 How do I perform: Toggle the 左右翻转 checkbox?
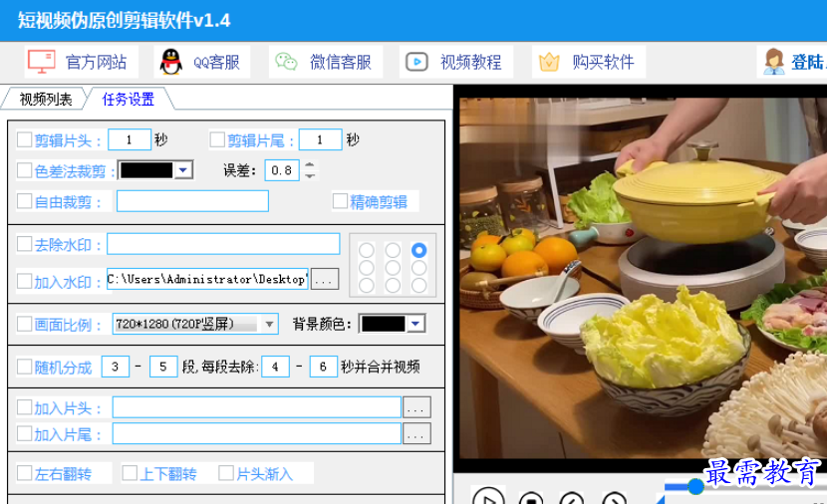pyautogui.click(x=24, y=473)
